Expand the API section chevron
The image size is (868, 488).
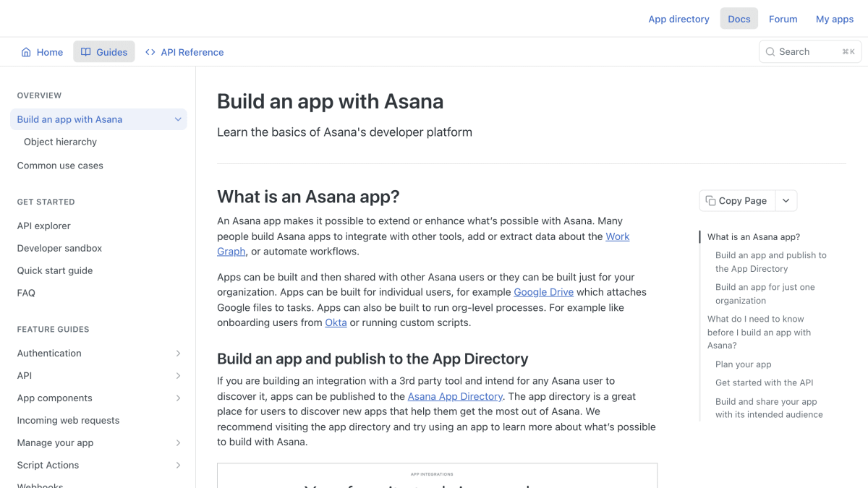pos(178,376)
